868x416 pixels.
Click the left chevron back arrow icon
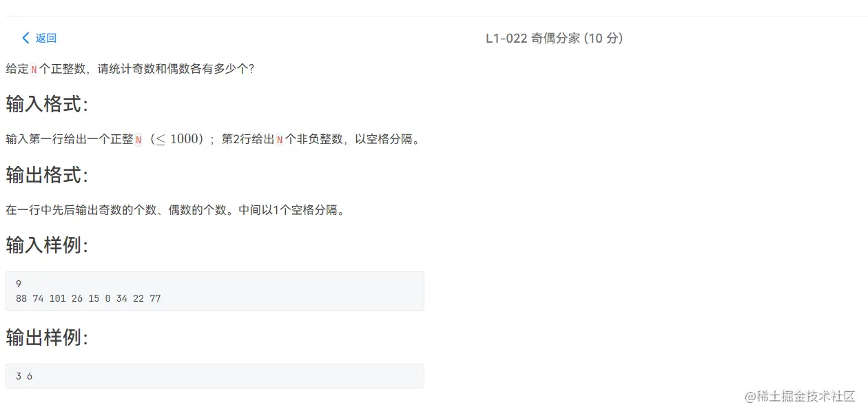[x=25, y=38]
